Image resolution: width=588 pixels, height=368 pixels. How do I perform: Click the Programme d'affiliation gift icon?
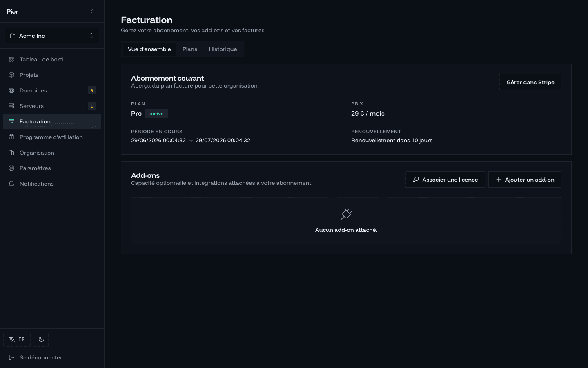11,137
